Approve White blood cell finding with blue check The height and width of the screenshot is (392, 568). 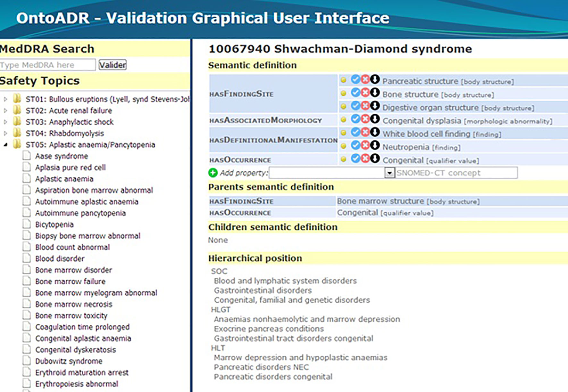tap(355, 132)
